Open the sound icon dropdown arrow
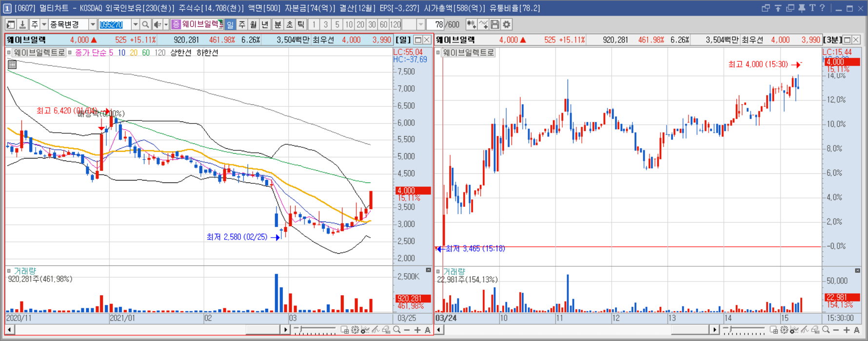The width and height of the screenshot is (868, 341). tap(166, 24)
